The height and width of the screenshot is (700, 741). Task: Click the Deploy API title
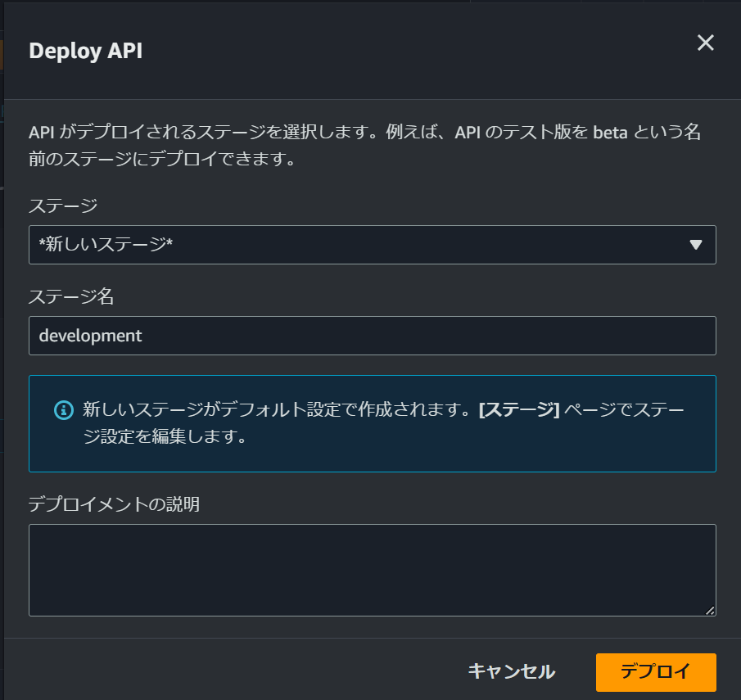click(x=85, y=51)
